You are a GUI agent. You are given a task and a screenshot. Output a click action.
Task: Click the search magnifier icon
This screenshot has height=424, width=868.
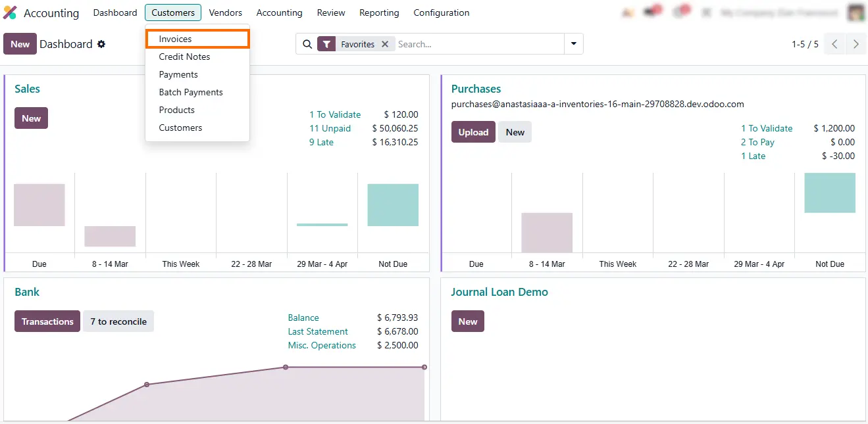click(x=307, y=44)
